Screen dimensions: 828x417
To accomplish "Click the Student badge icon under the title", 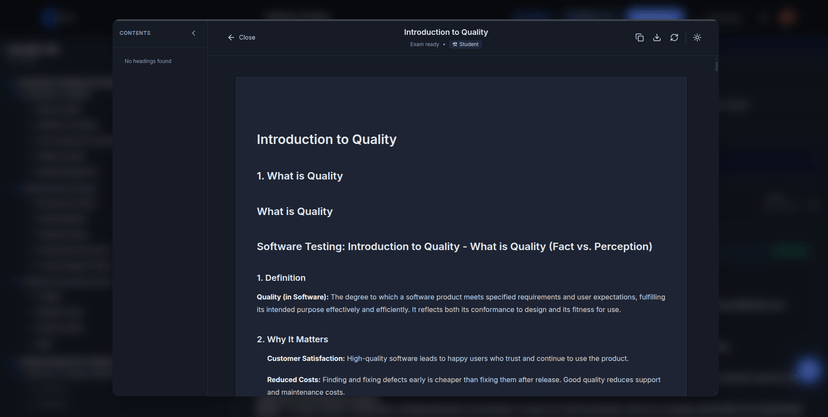I will [455, 44].
